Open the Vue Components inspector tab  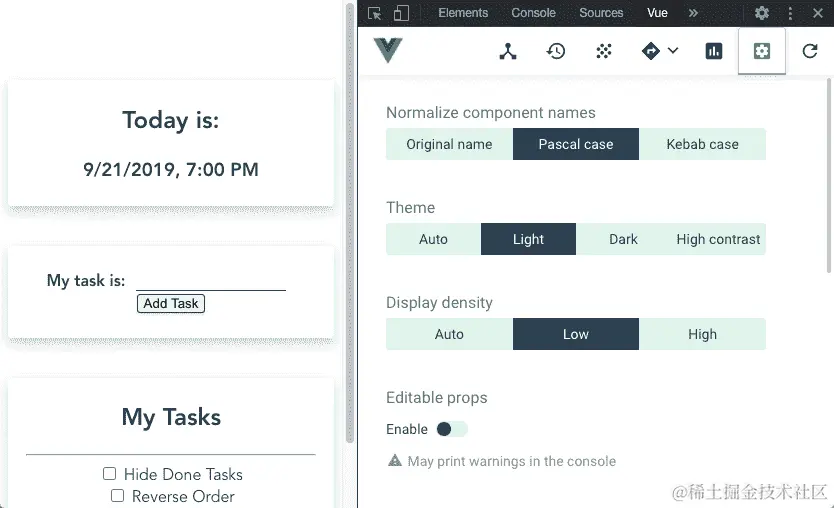pyautogui.click(x=508, y=52)
